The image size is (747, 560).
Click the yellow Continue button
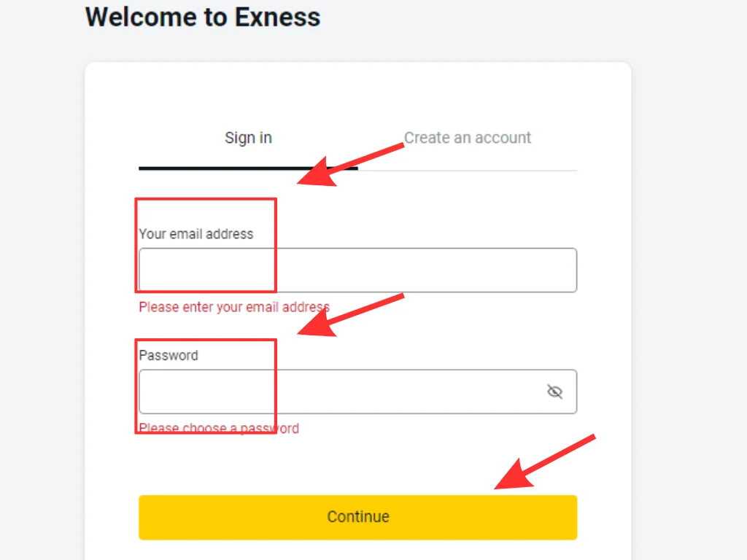tap(357, 516)
